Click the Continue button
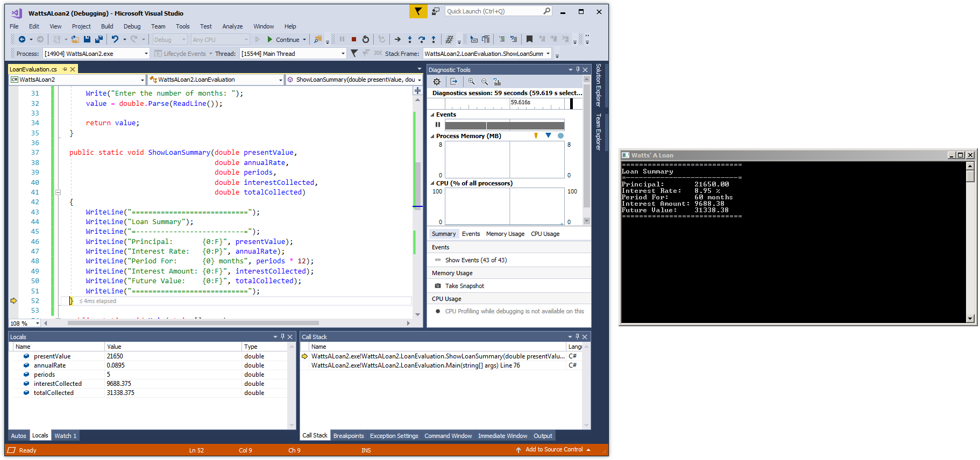The image size is (980, 460). (283, 40)
